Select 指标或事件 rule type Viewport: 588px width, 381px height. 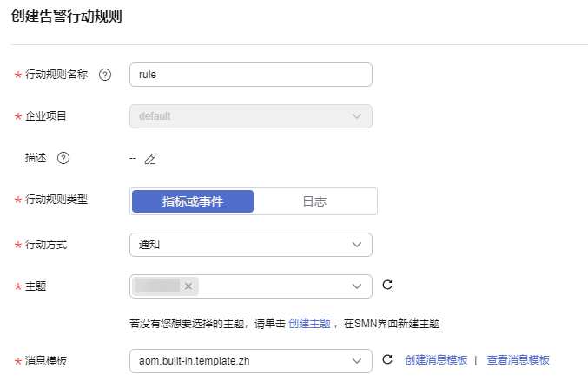pos(193,201)
